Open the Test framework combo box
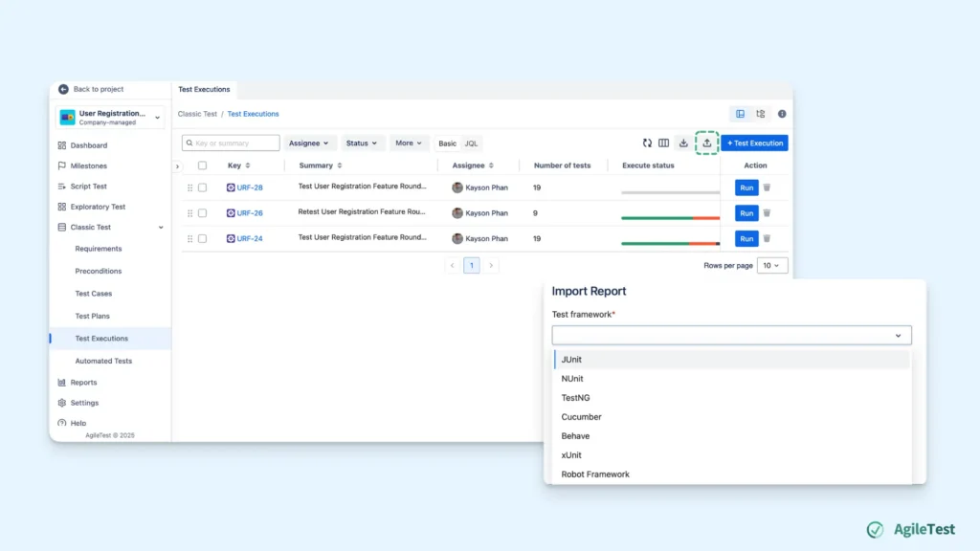 731,336
